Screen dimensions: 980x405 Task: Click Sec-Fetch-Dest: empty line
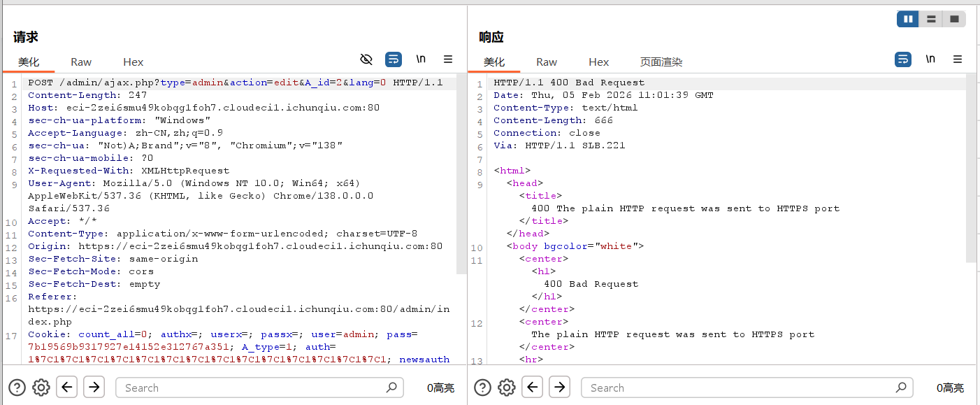coord(94,284)
